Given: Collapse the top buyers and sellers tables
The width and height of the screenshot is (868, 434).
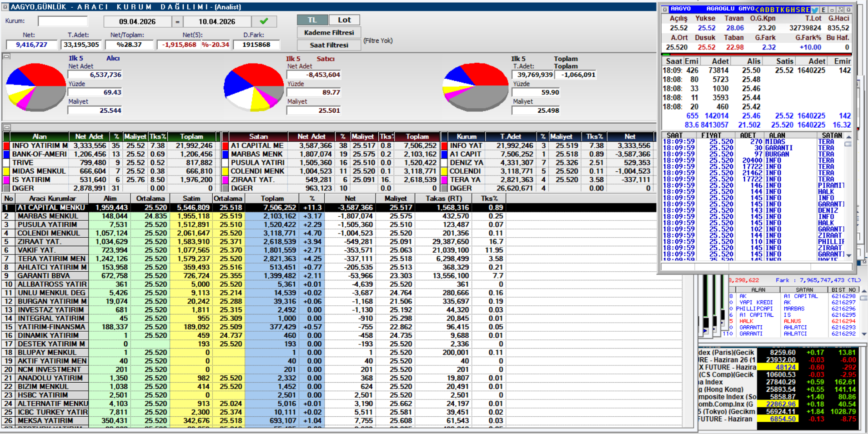Looking at the screenshot, I should pos(6,128).
